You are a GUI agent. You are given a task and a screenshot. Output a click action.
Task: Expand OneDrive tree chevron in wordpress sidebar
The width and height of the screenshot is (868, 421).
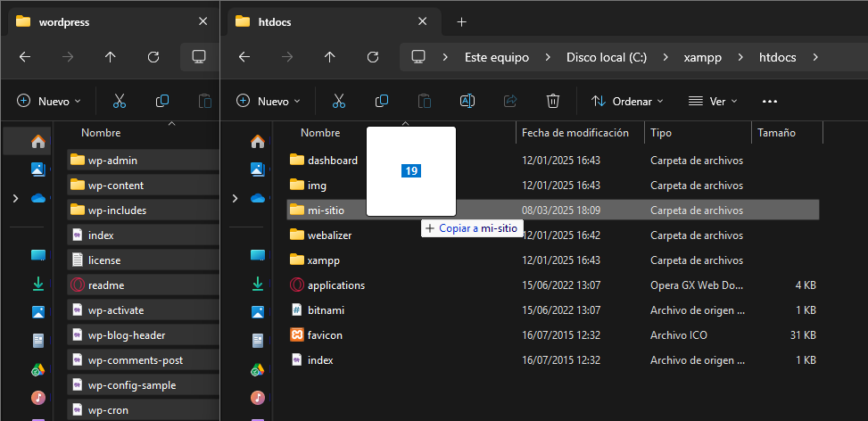[15, 198]
